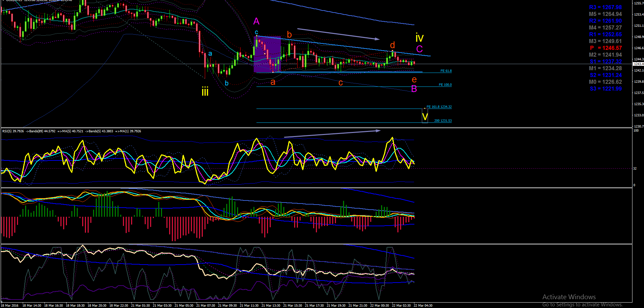Viewport: 644px width, 308px height.
Task: Click the RSI(5) 39.7926 indicator readout
Action: pyautogui.click(x=13, y=131)
